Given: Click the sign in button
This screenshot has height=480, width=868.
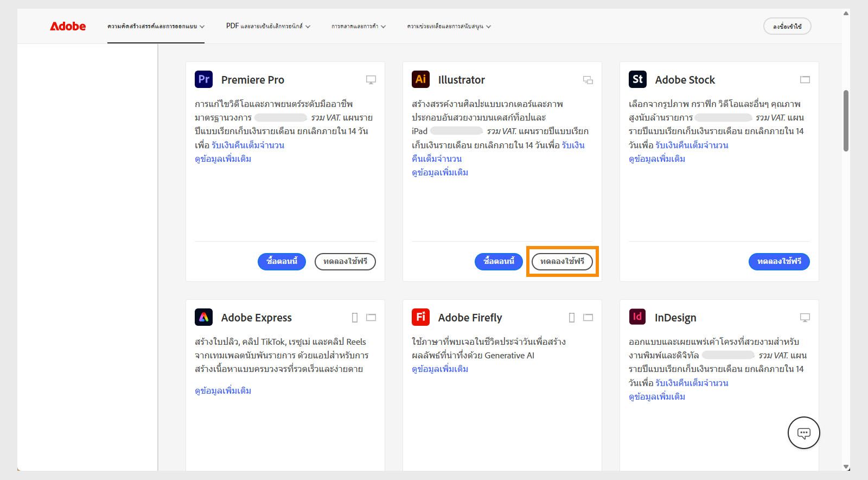Looking at the screenshot, I should 787,26.
